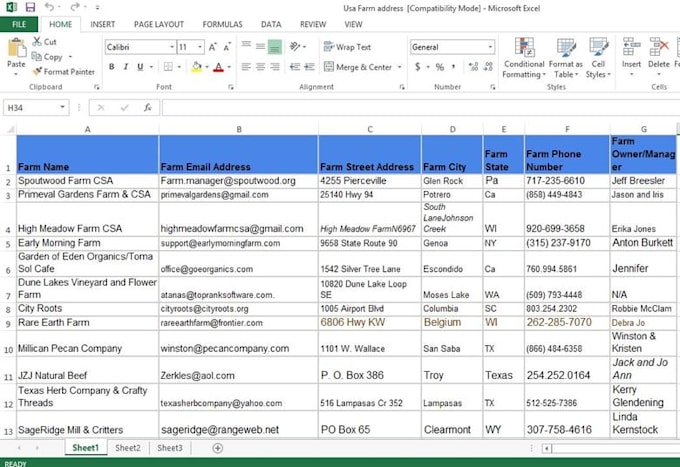
Task: Expand the Merge & Center dropdown arrow
Action: click(399, 67)
